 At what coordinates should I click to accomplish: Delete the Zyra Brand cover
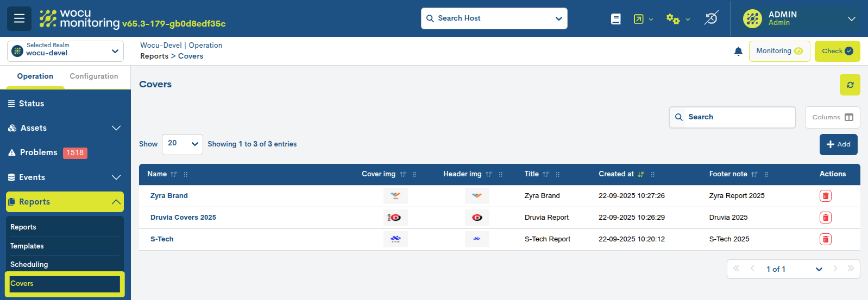coord(825,196)
